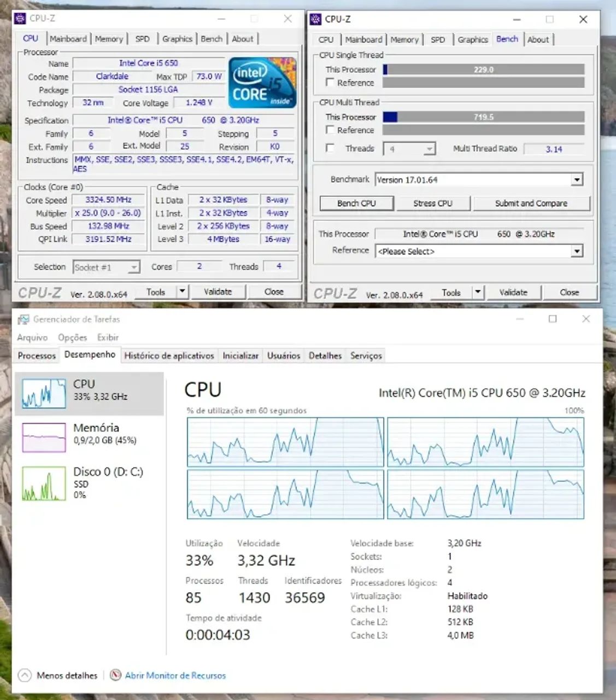Click the Intel Core i5 logo badge
This screenshot has height=700, width=616.
[x=262, y=82]
